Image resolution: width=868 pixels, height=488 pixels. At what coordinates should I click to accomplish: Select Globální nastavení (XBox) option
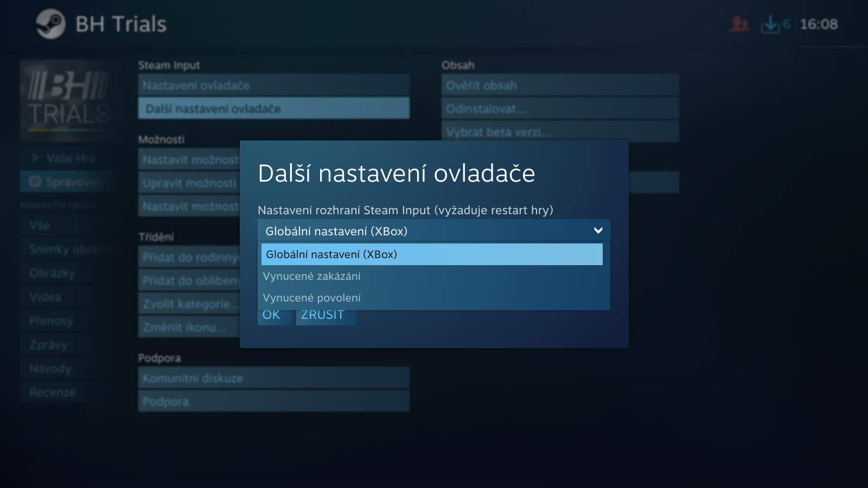coord(432,254)
